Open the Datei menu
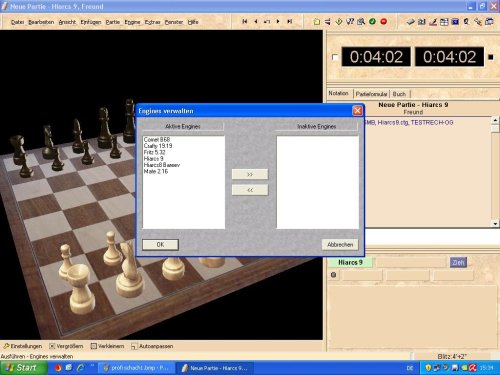The width and height of the screenshot is (500, 375). point(18,22)
